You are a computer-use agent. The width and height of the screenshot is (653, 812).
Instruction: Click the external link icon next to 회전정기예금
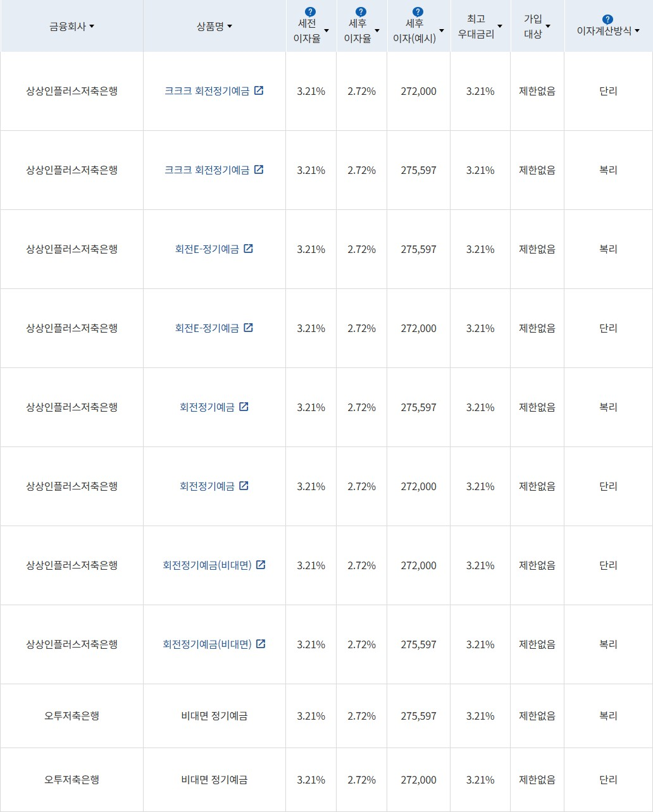tap(244, 407)
